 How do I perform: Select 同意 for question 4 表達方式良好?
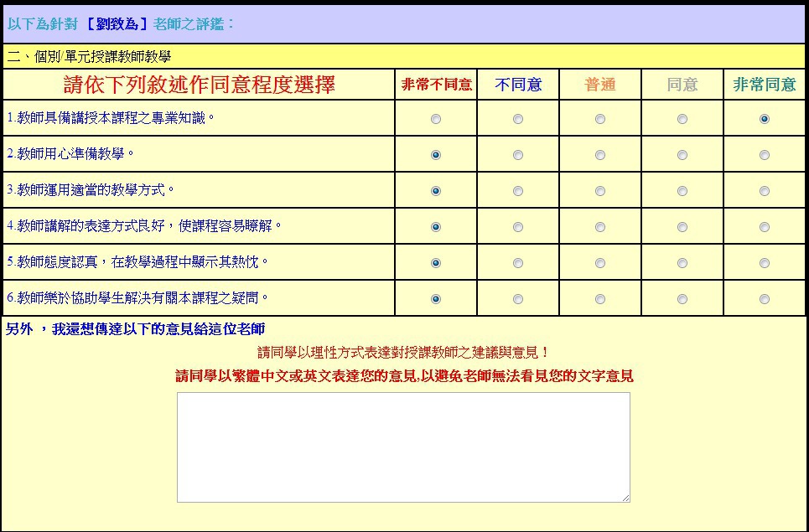(682, 227)
